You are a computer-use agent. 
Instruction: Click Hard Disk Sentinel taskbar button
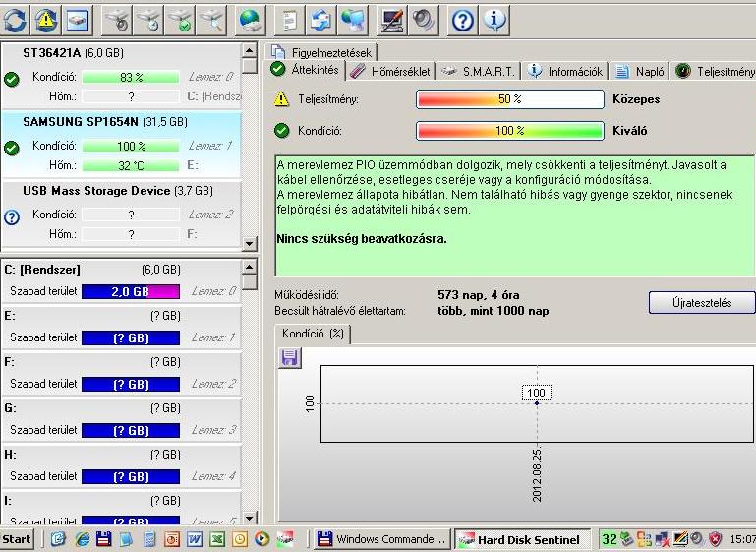523,539
